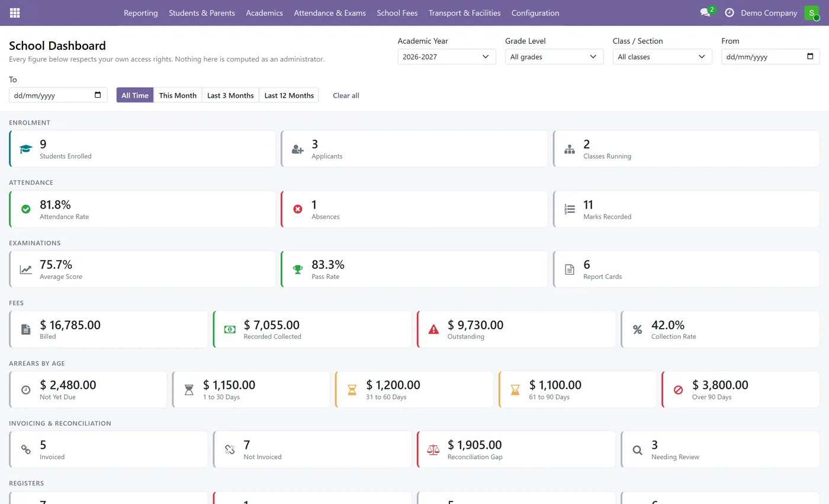
Task: Open the Attendance & Exams menu
Action: pyautogui.click(x=330, y=13)
